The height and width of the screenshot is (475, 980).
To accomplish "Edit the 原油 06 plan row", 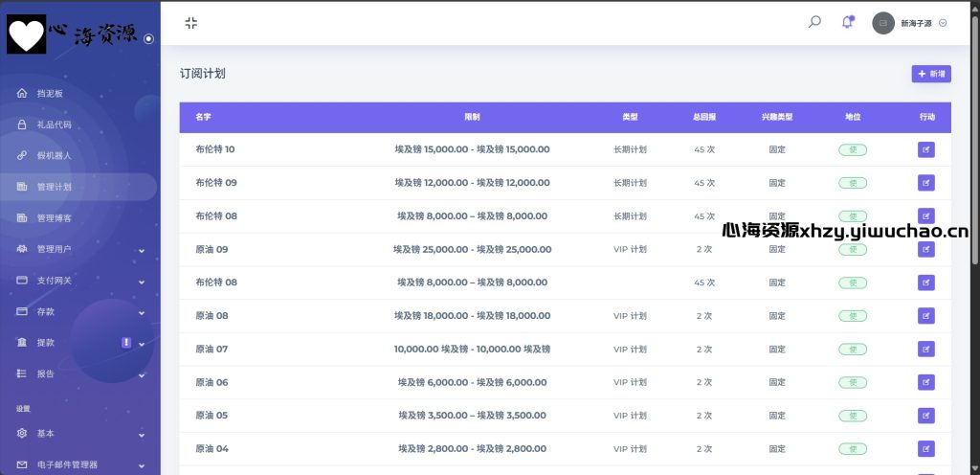I will [x=925, y=382].
